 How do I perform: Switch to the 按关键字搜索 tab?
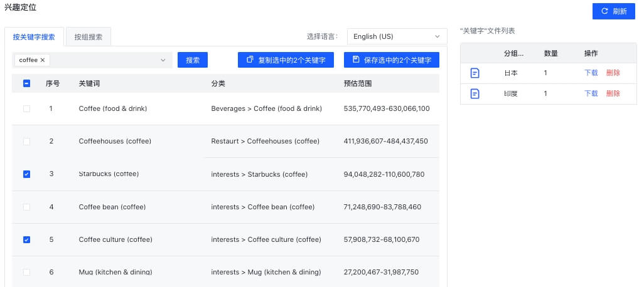point(34,37)
